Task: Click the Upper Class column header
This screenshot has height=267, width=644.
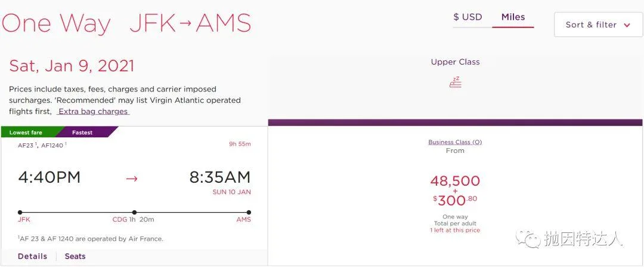Action: [x=455, y=62]
